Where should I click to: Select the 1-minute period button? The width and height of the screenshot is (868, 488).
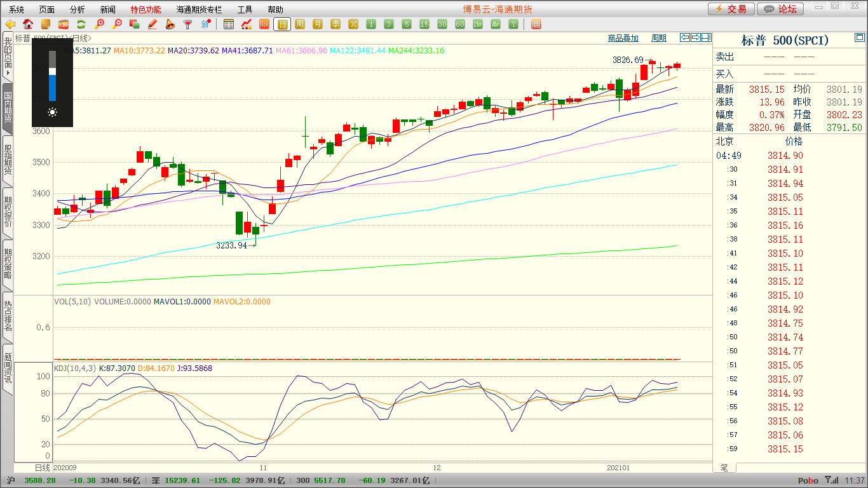[x=371, y=25]
